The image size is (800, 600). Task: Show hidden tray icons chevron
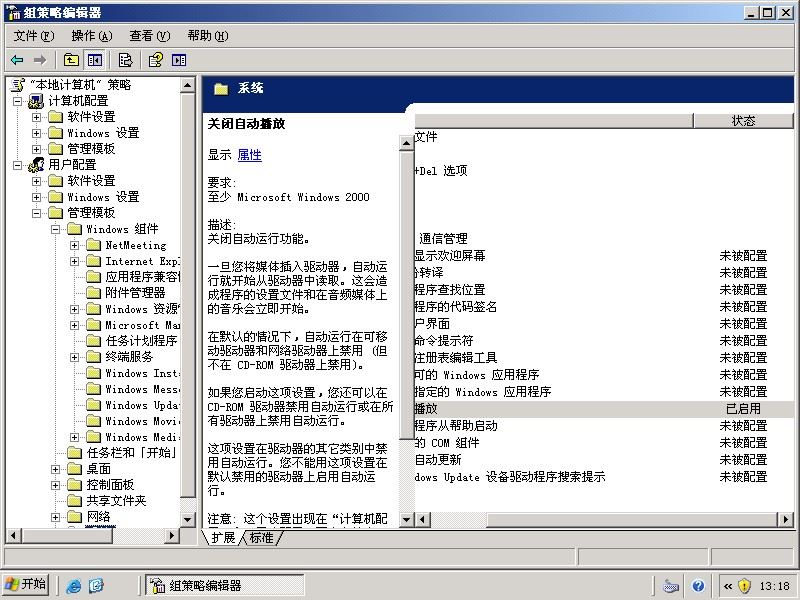click(x=728, y=586)
